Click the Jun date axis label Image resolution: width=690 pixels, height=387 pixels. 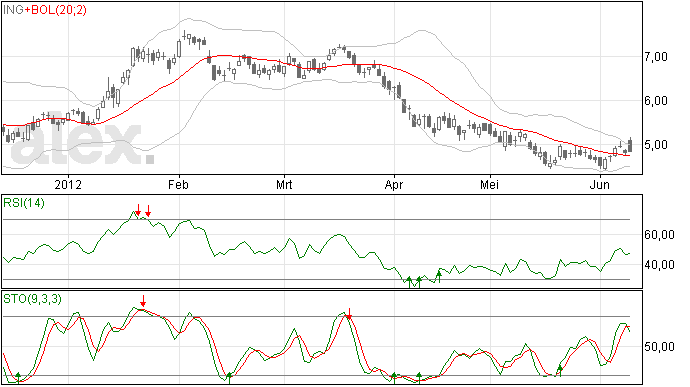(600, 184)
